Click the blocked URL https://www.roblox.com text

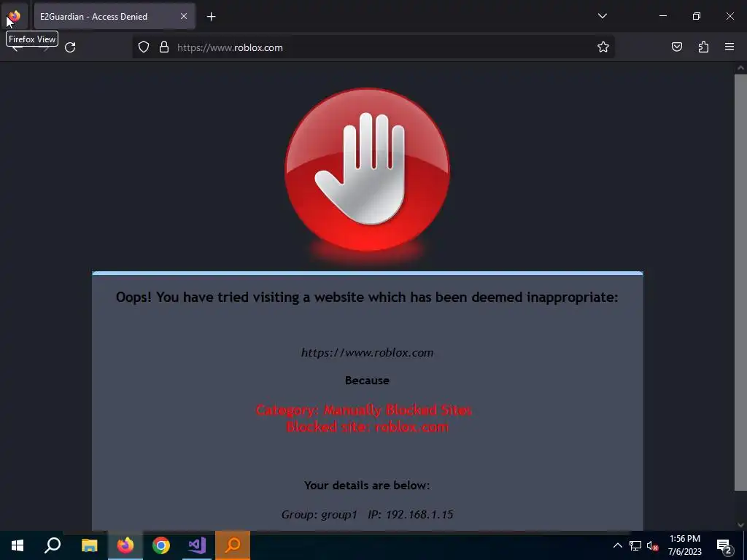point(368,353)
